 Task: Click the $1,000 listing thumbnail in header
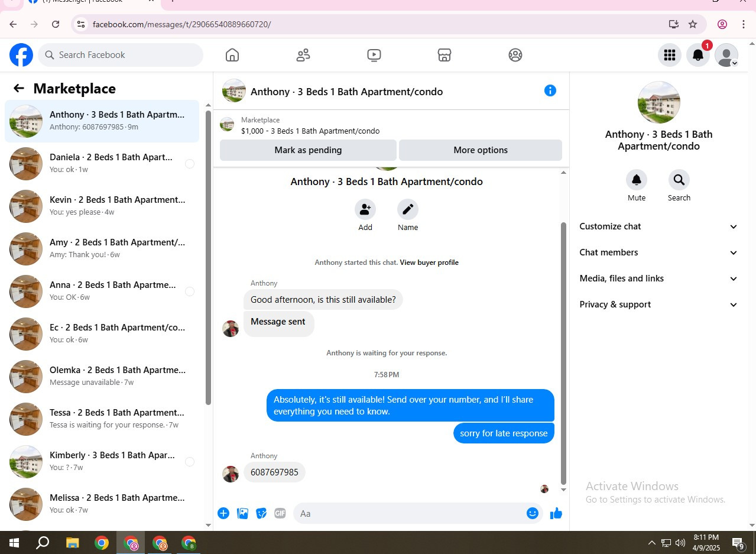[227, 125]
